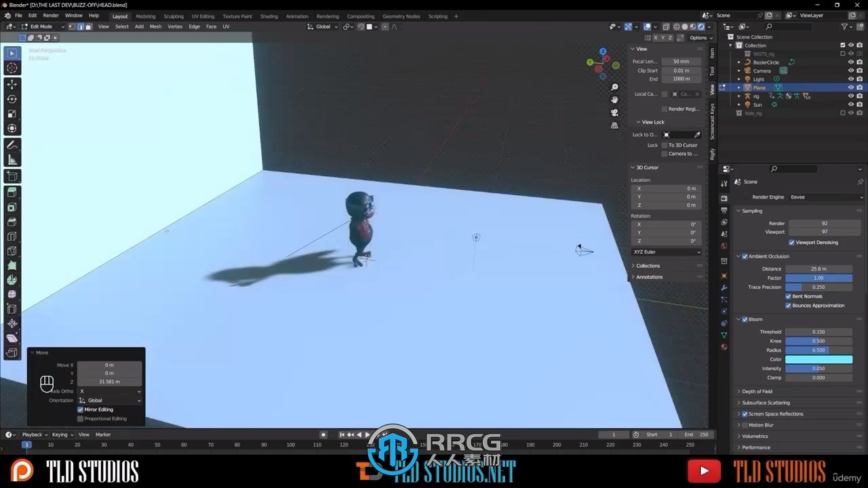
Task: Open the Modifier wrench properties tab
Action: [724, 287]
